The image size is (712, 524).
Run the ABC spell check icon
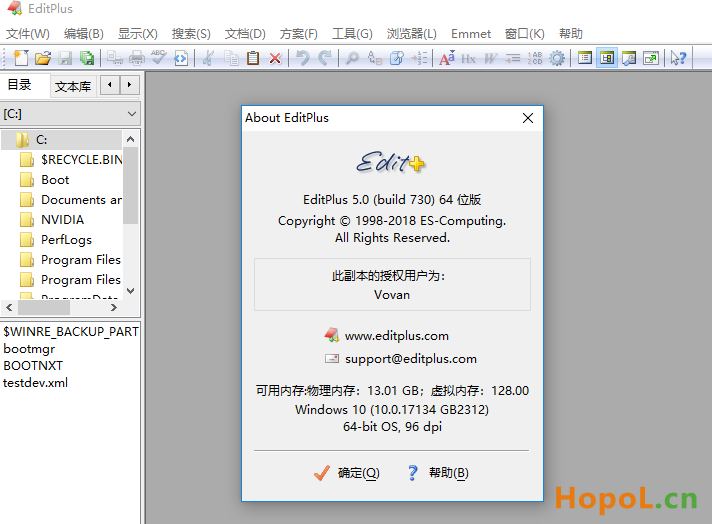[x=158, y=58]
